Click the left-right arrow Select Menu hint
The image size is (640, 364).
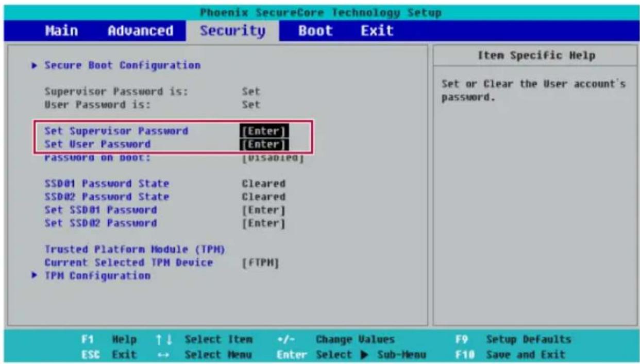point(204,355)
